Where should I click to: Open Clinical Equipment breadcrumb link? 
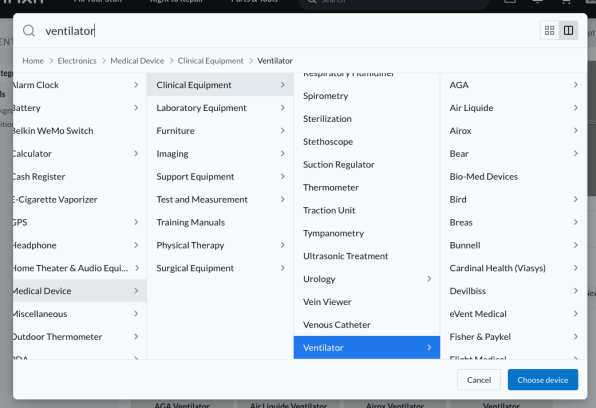click(211, 61)
